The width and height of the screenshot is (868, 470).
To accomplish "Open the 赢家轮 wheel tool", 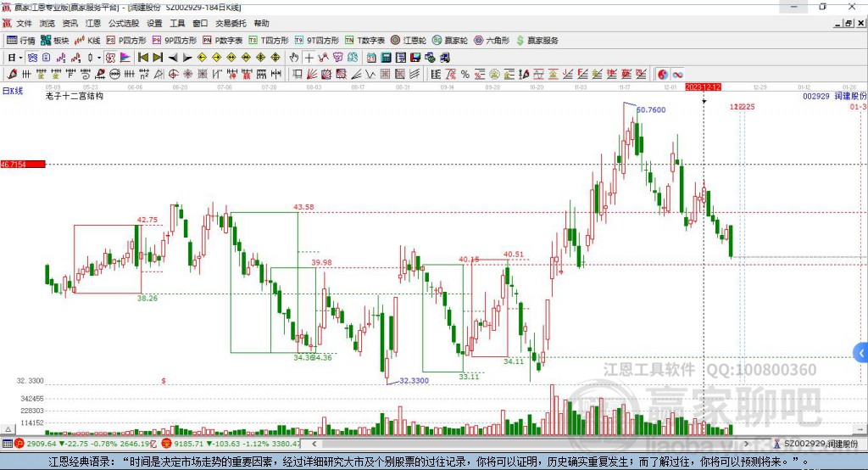I will 450,41.
